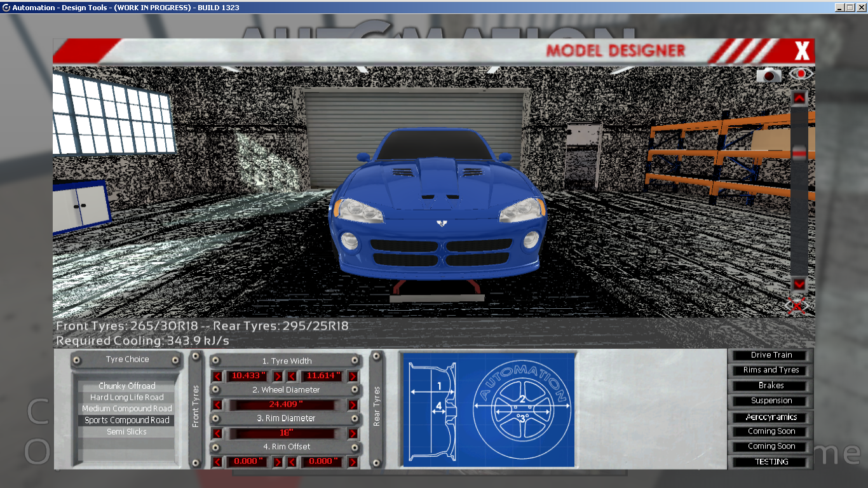This screenshot has height=488, width=868.
Task: Open the Rims and Tyres section
Action: point(770,370)
